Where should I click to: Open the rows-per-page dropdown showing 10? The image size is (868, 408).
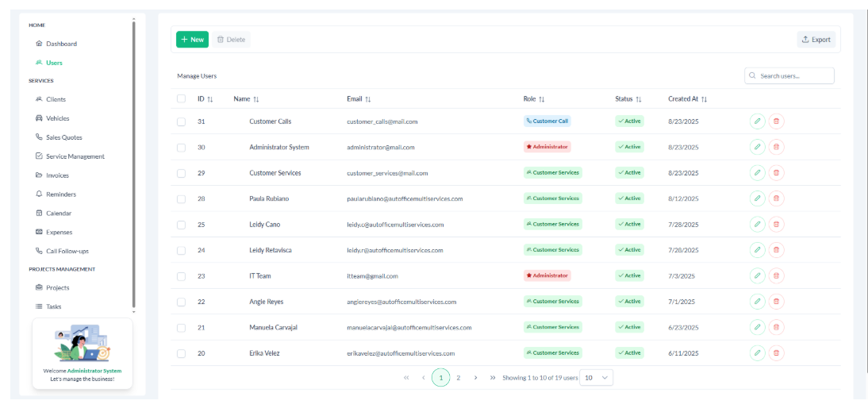point(597,378)
